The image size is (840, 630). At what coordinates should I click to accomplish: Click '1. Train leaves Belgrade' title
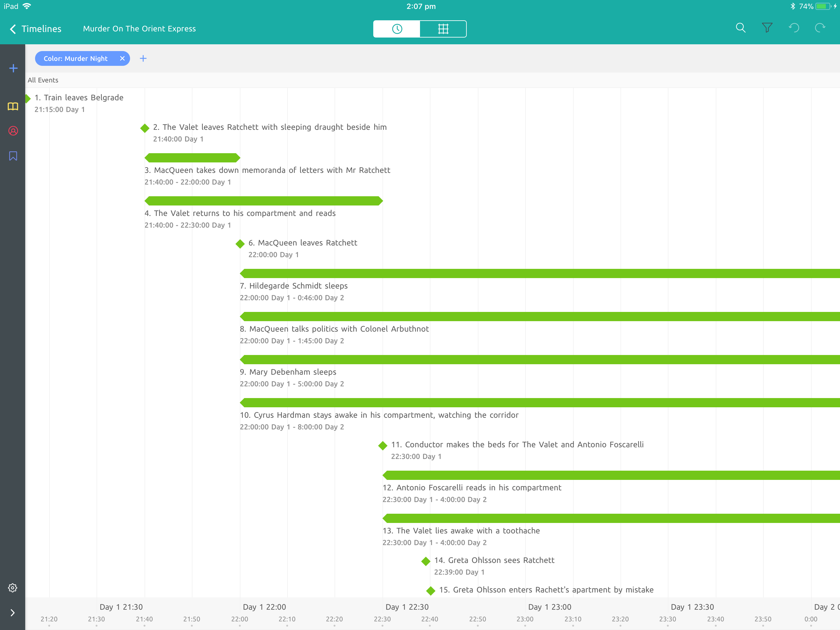(79, 98)
